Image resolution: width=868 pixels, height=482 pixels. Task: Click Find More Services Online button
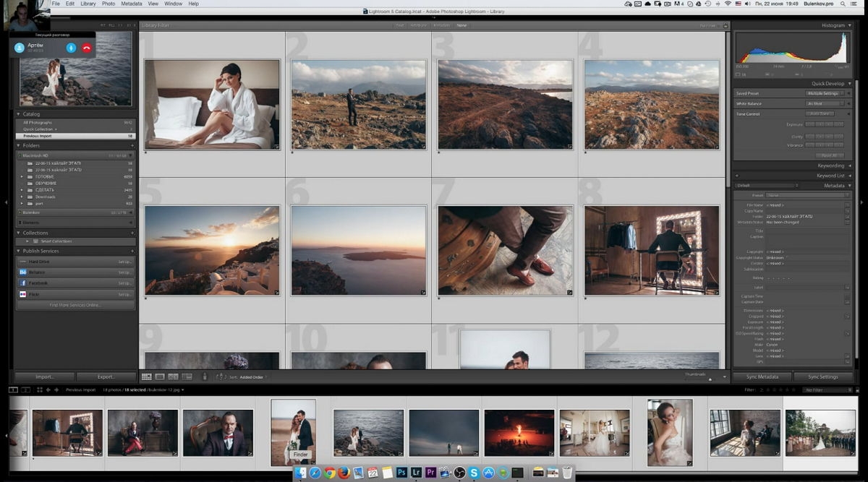pos(75,305)
